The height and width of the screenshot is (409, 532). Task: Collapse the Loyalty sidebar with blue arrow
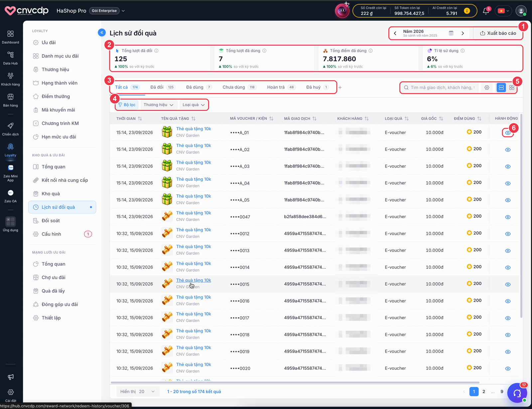102,32
